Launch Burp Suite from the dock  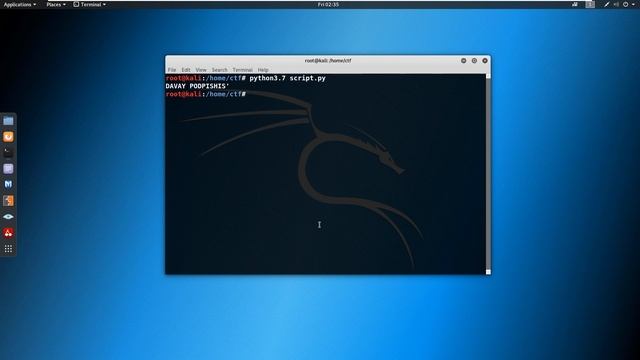tap(8, 200)
